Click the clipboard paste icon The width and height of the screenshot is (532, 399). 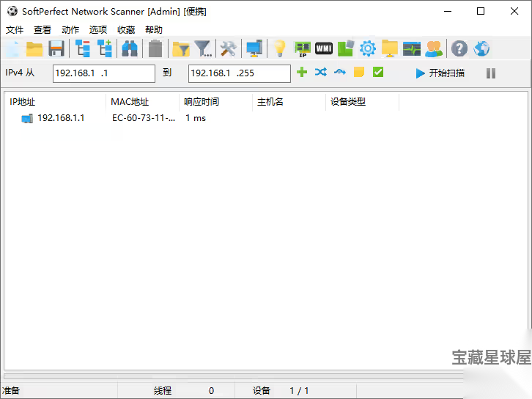[x=155, y=48]
